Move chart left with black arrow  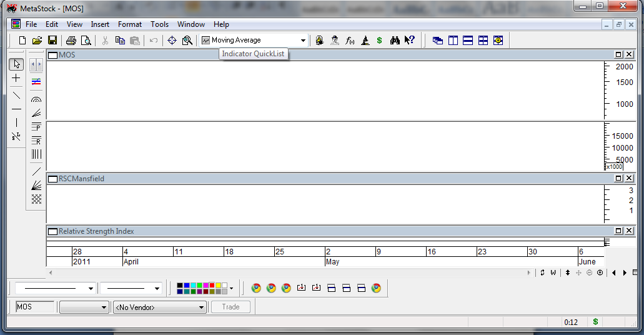point(614,272)
